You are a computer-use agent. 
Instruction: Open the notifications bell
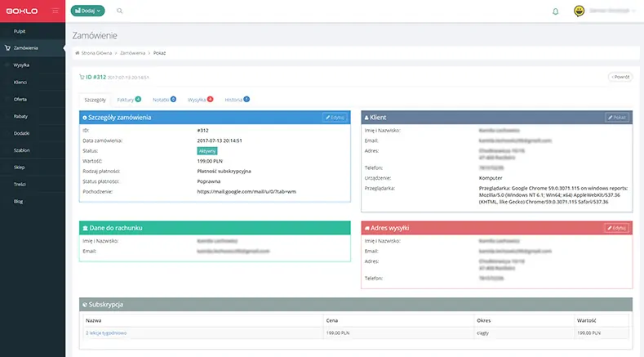(556, 11)
